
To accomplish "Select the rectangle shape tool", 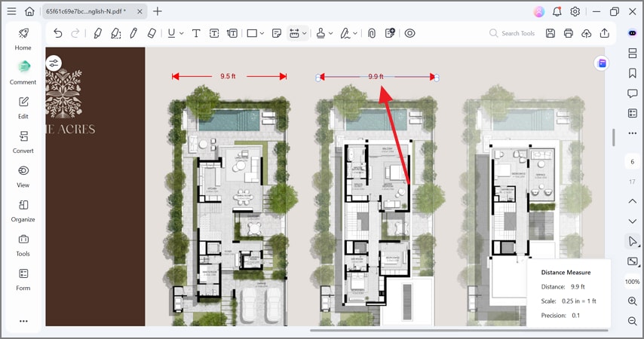I will pyautogui.click(x=252, y=33).
